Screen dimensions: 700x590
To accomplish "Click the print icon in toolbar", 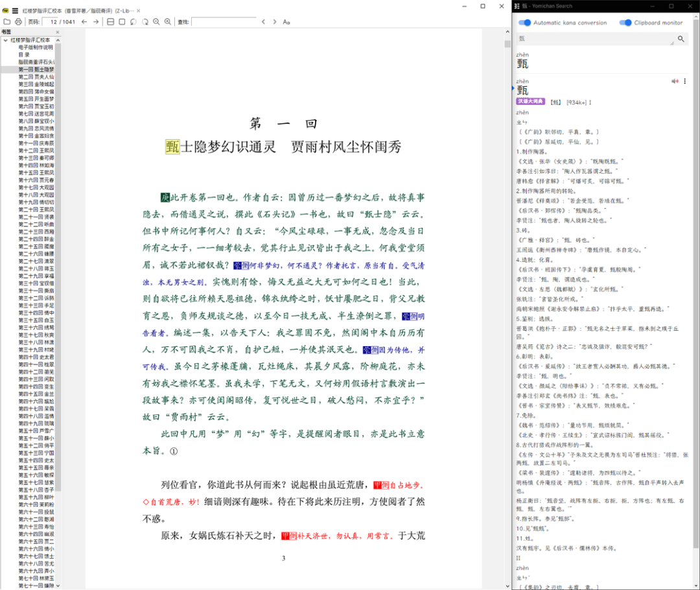I will point(18,22).
